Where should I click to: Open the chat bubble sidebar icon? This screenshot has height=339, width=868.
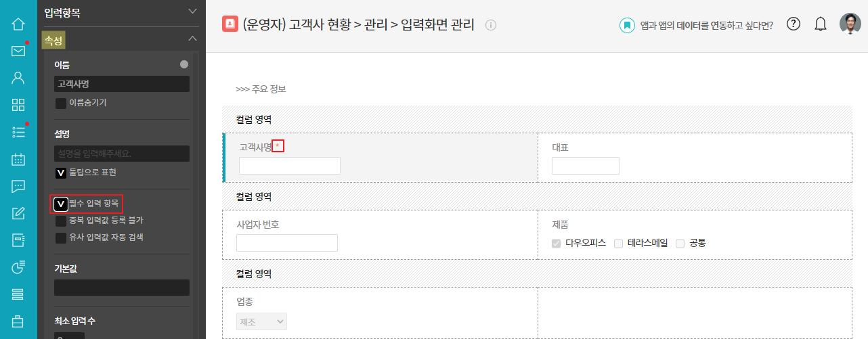tap(18, 186)
